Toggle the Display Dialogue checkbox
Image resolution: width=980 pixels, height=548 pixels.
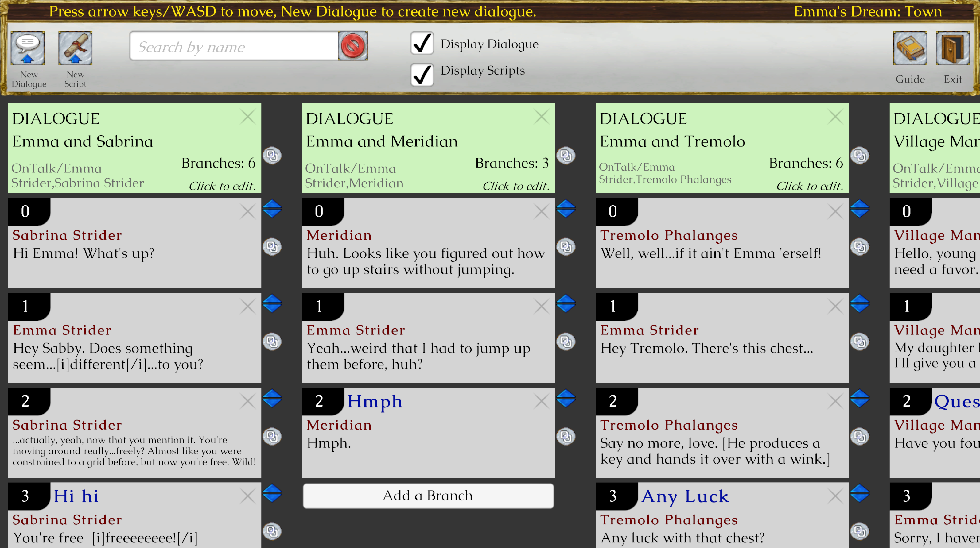coord(422,43)
